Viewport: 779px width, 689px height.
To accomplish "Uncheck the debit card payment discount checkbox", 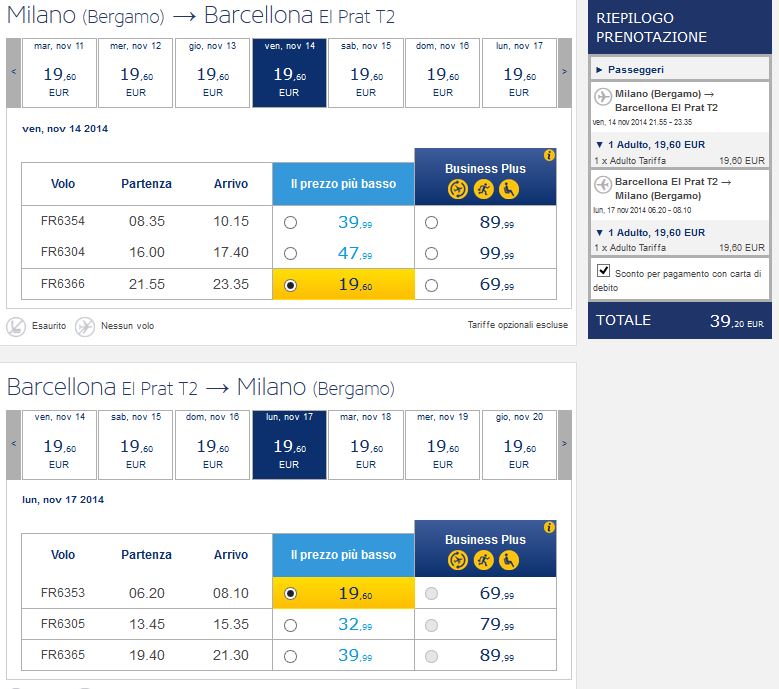I will (603, 271).
